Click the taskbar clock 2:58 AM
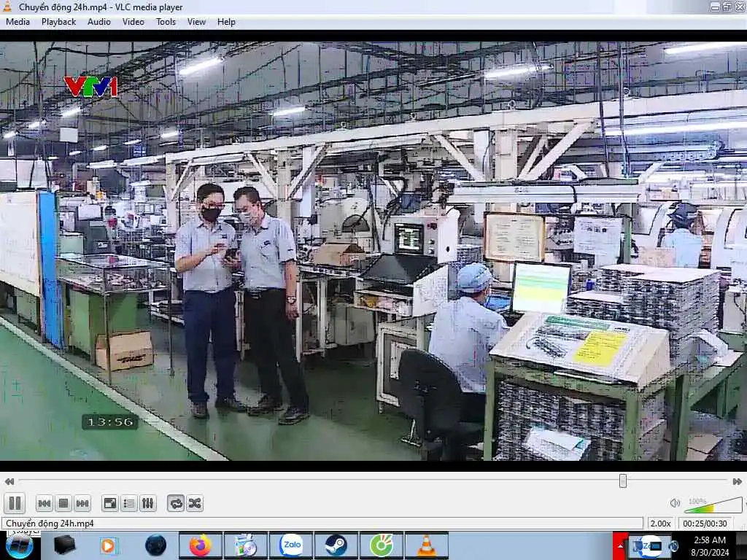This screenshot has width=747, height=560. [710, 545]
